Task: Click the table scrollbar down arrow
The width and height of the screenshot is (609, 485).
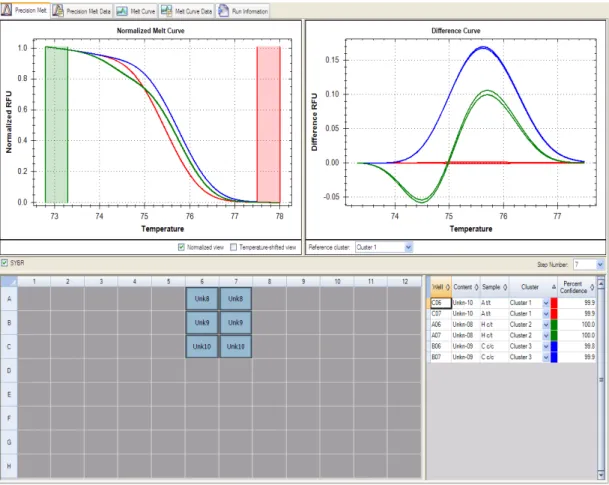Action: click(x=601, y=475)
